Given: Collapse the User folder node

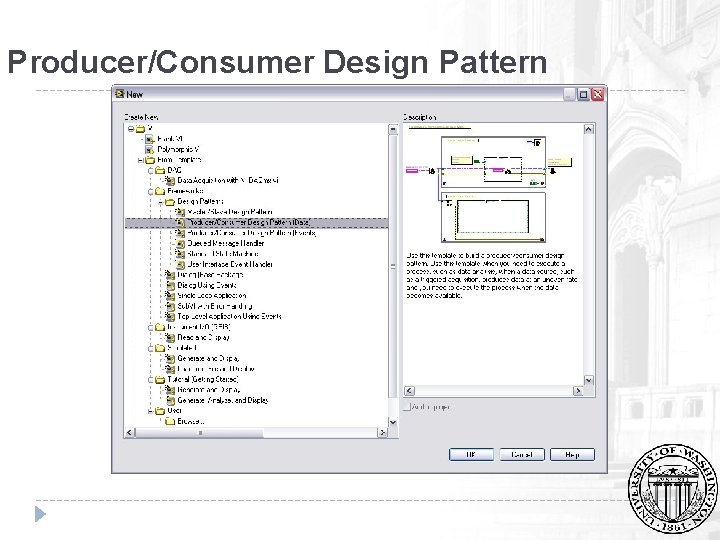Looking at the screenshot, I should pyautogui.click(x=151, y=411).
